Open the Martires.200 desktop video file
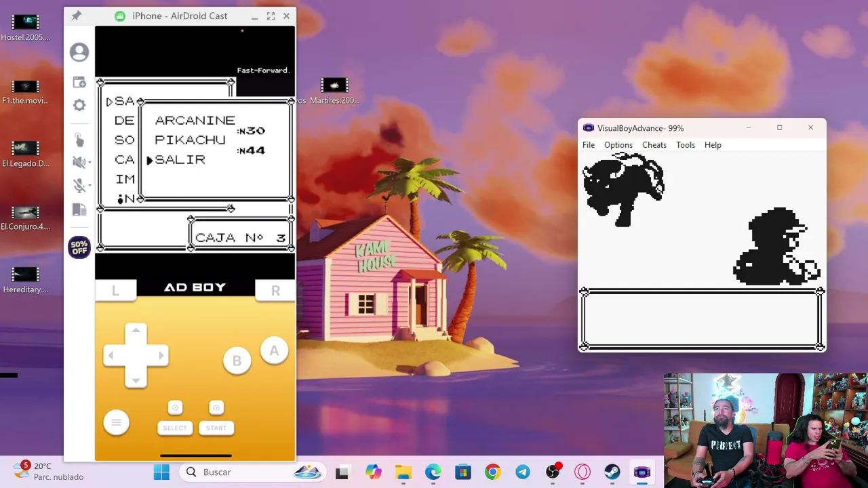 click(334, 91)
